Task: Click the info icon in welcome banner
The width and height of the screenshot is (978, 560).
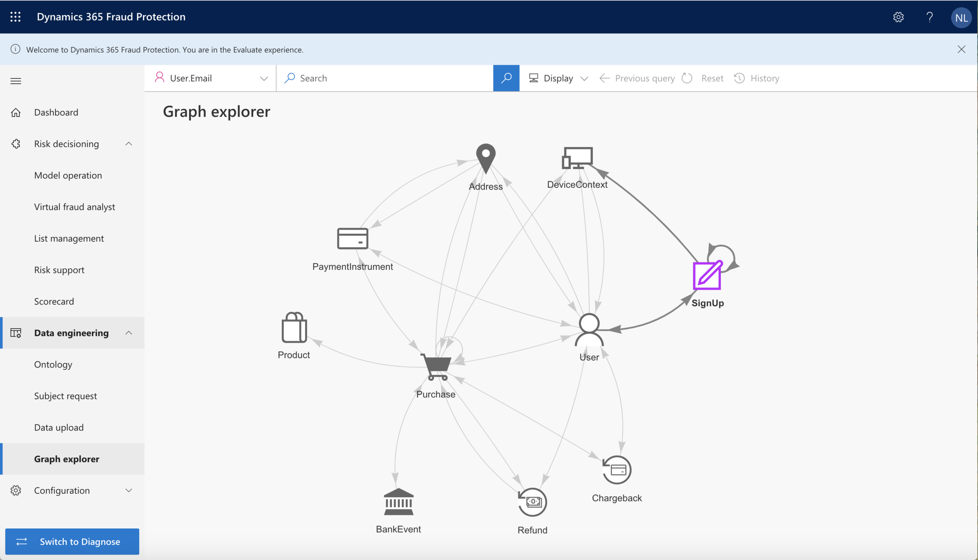Action: click(15, 49)
